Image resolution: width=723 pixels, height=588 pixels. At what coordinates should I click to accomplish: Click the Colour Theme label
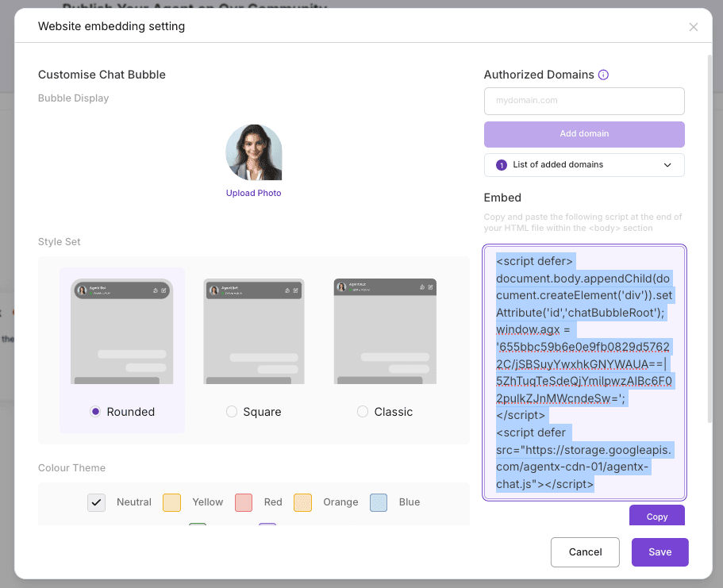(71, 468)
